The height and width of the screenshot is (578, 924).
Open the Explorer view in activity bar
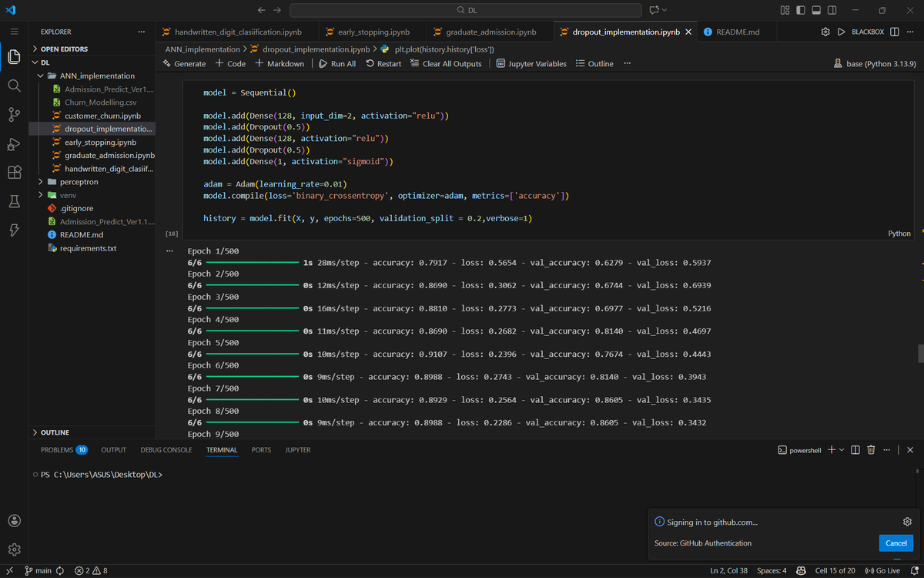(x=14, y=56)
